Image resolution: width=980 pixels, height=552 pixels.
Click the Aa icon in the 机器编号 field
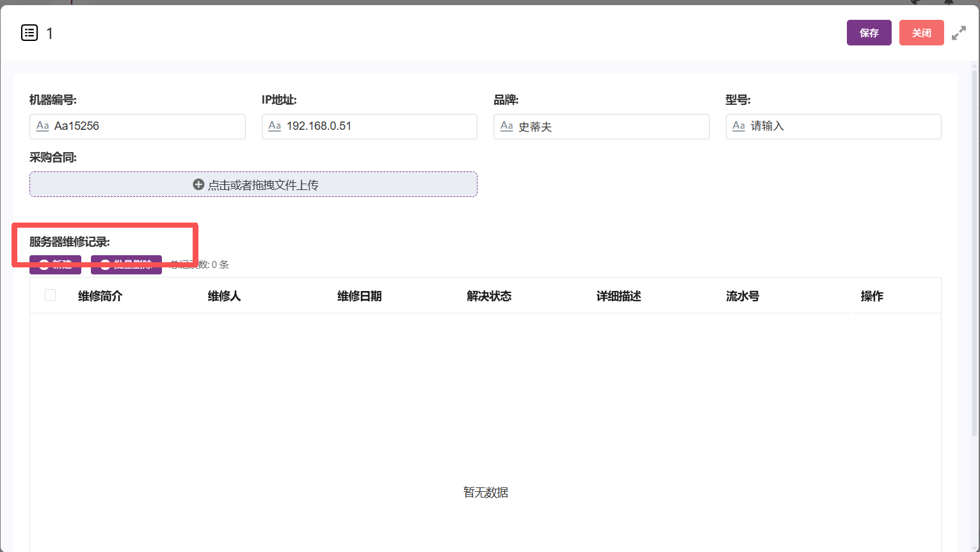(43, 126)
